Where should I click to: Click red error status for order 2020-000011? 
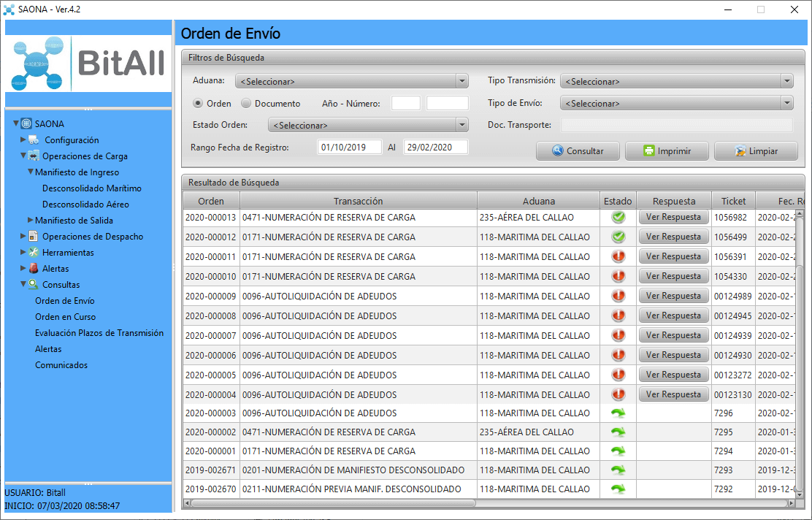pos(618,256)
